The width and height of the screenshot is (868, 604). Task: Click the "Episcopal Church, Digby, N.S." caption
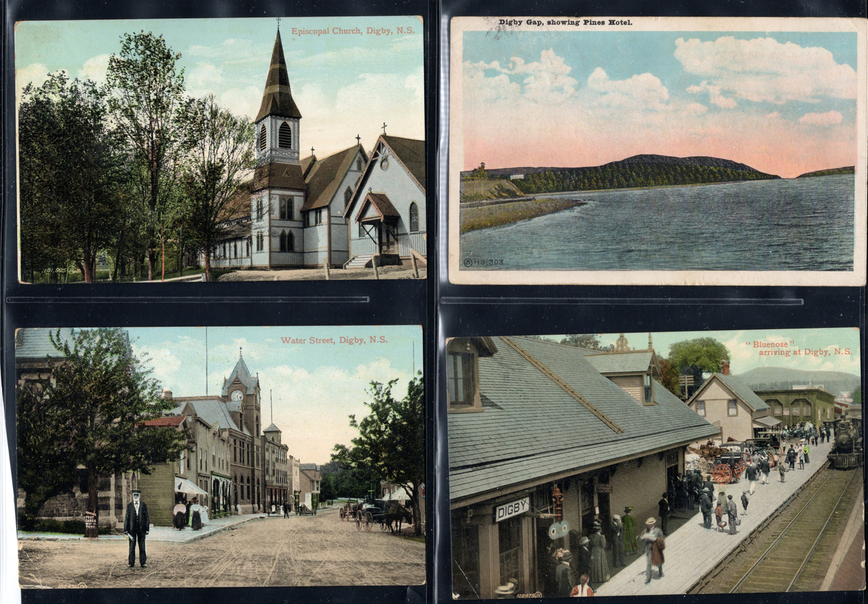click(353, 30)
